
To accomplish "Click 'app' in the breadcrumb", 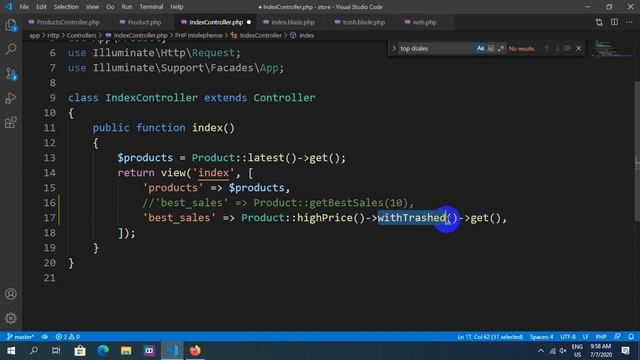I will coord(35,36).
